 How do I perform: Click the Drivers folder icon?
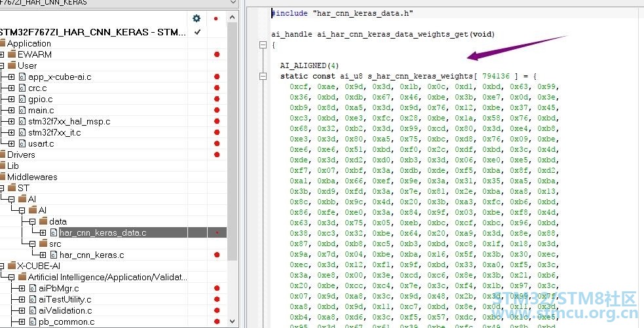pyautogui.click(x=3, y=155)
